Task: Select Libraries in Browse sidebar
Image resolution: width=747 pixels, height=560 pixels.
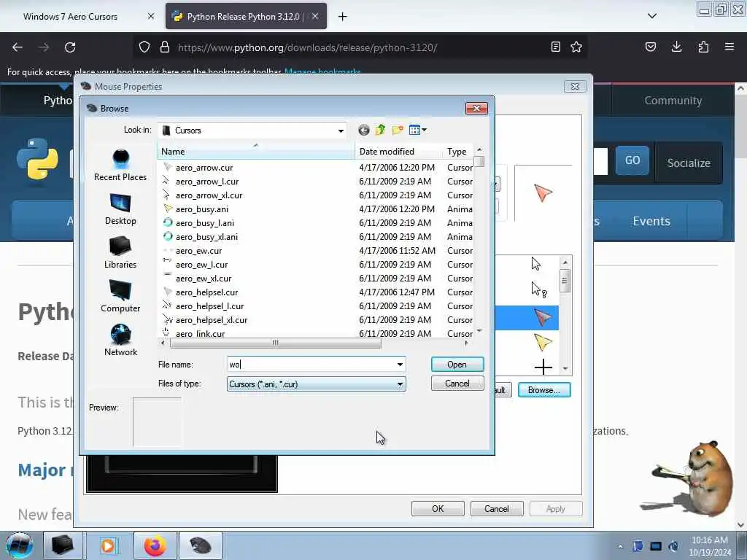Action: click(x=120, y=253)
